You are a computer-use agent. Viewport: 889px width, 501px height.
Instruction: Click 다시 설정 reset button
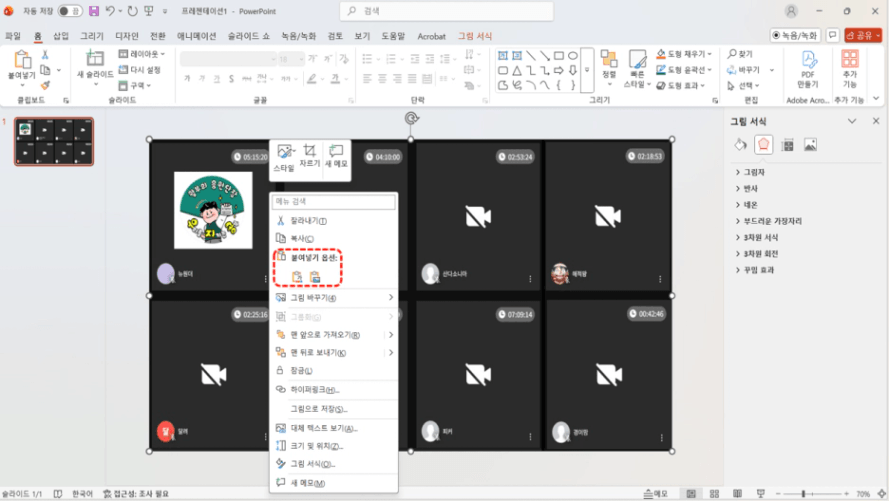[x=139, y=70]
